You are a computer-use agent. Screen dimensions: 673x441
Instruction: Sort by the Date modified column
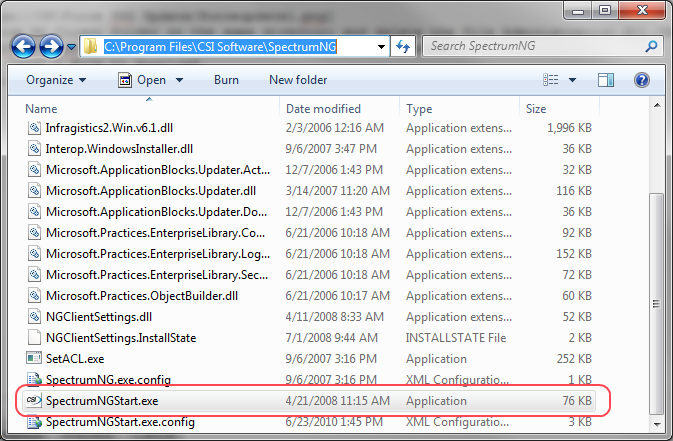[x=323, y=109]
